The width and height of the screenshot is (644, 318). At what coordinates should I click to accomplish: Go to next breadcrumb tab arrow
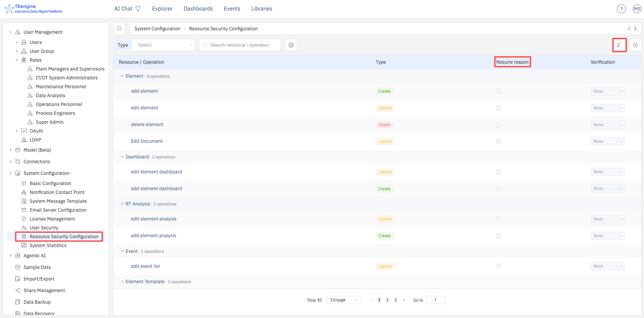635,29
